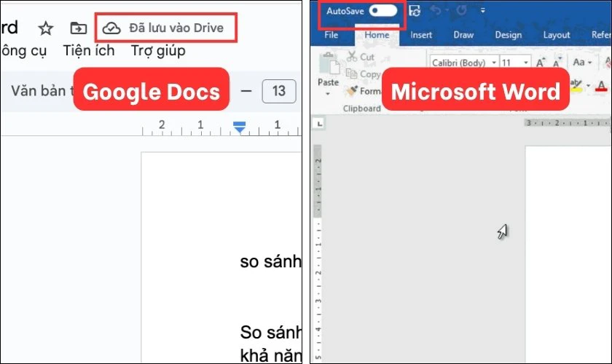This screenshot has height=364, width=612.
Task: Star the Google Docs document
Action: (x=46, y=28)
